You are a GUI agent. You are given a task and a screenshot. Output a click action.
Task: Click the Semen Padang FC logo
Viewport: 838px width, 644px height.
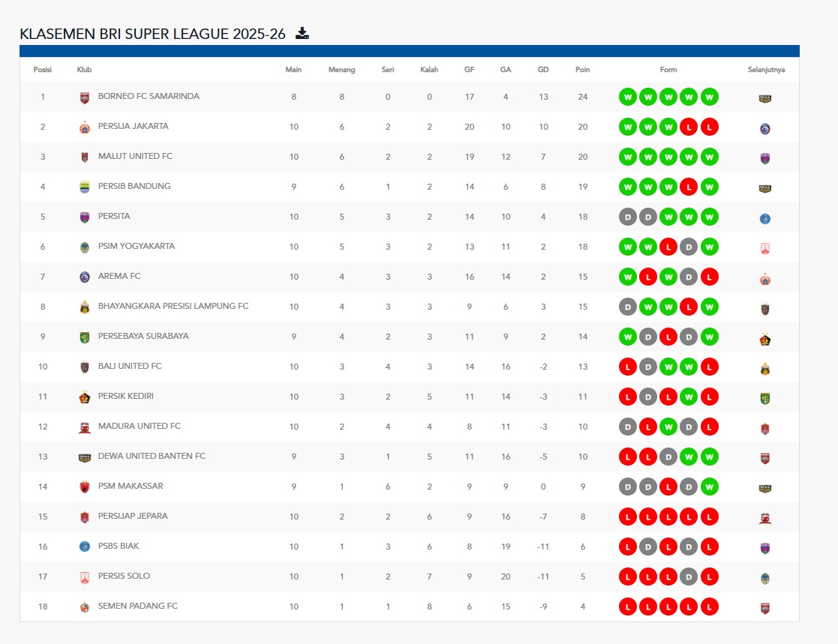tap(84, 607)
